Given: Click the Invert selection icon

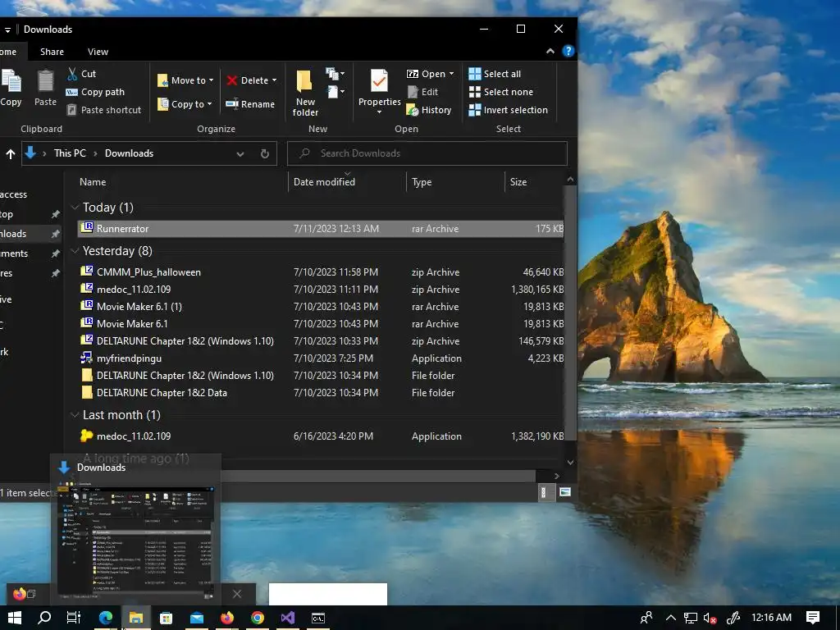Looking at the screenshot, I should click(x=475, y=111).
